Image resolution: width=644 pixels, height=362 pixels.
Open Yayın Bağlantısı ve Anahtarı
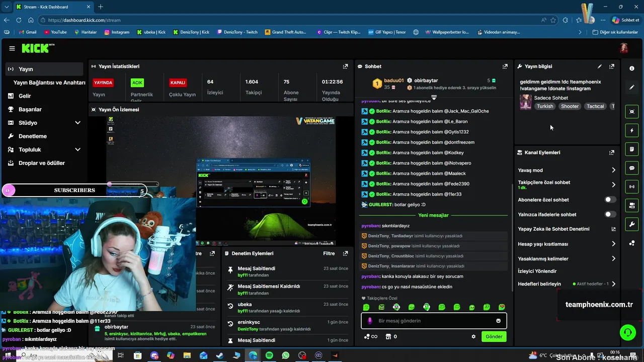pos(49,82)
